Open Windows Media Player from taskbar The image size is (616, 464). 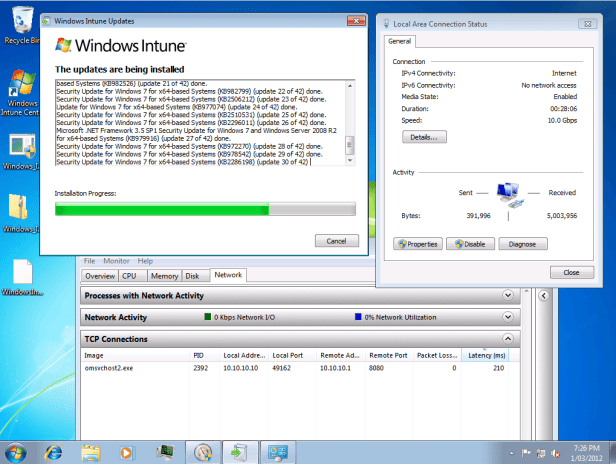[x=126, y=450]
